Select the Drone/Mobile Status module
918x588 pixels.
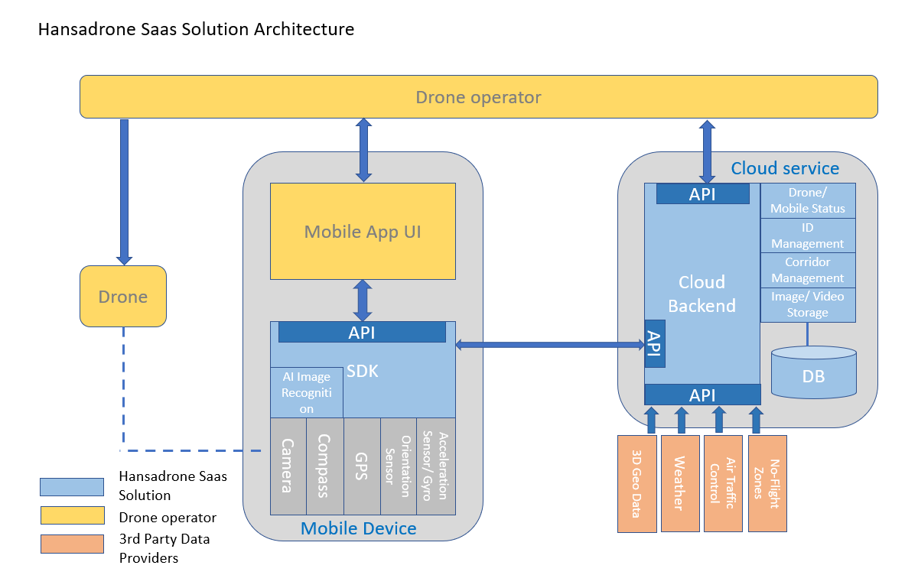808,200
